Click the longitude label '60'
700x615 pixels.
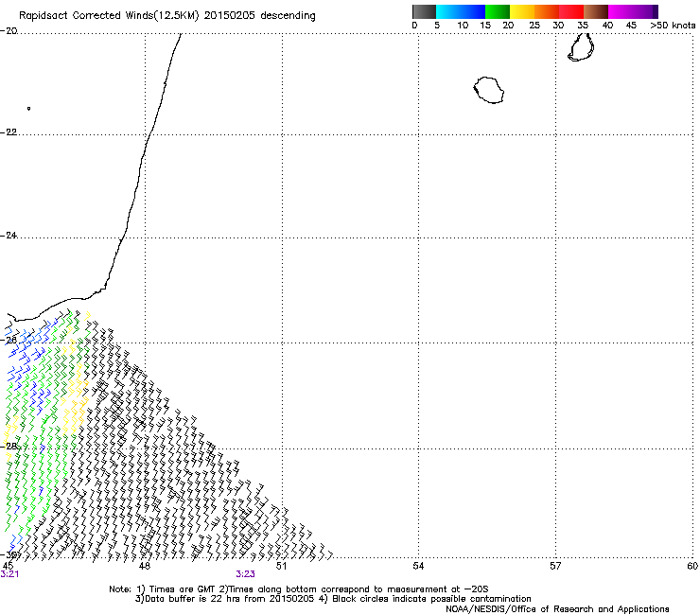click(692, 567)
